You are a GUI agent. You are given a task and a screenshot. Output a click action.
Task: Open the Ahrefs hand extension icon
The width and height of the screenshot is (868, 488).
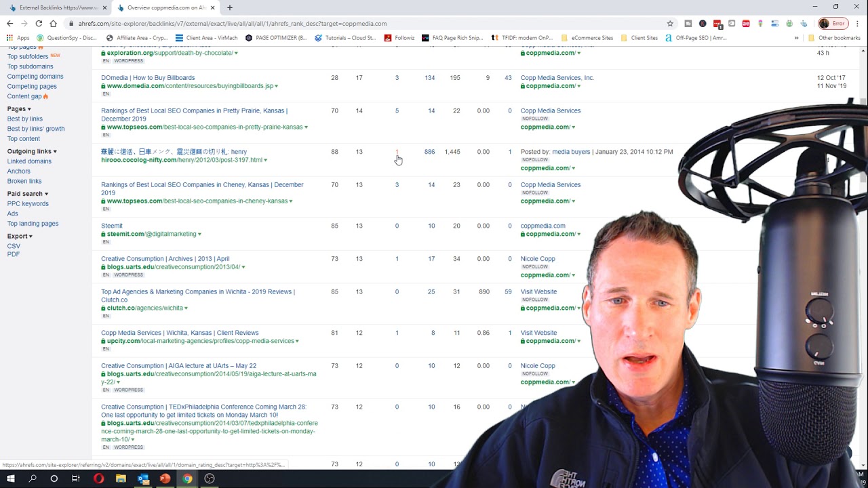point(804,23)
